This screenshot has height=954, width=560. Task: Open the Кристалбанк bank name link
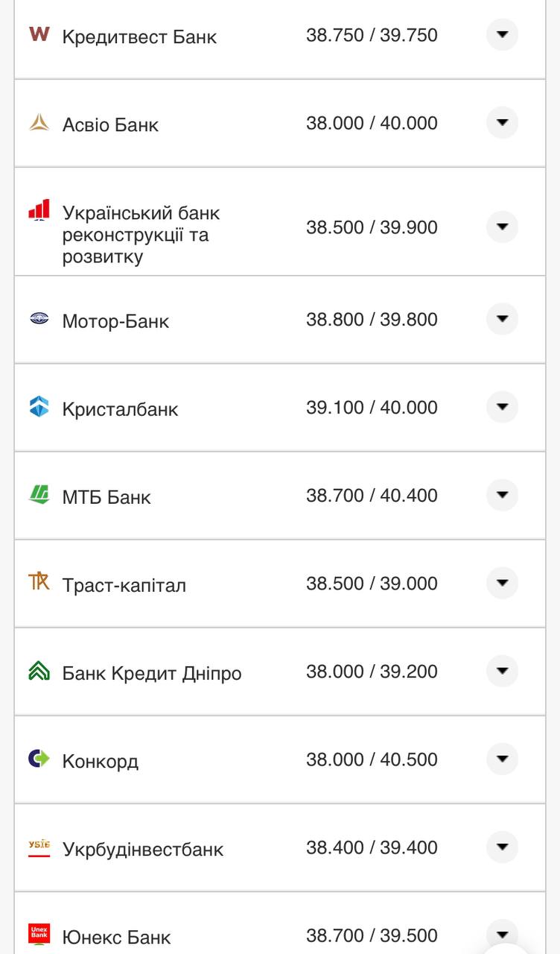click(120, 409)
